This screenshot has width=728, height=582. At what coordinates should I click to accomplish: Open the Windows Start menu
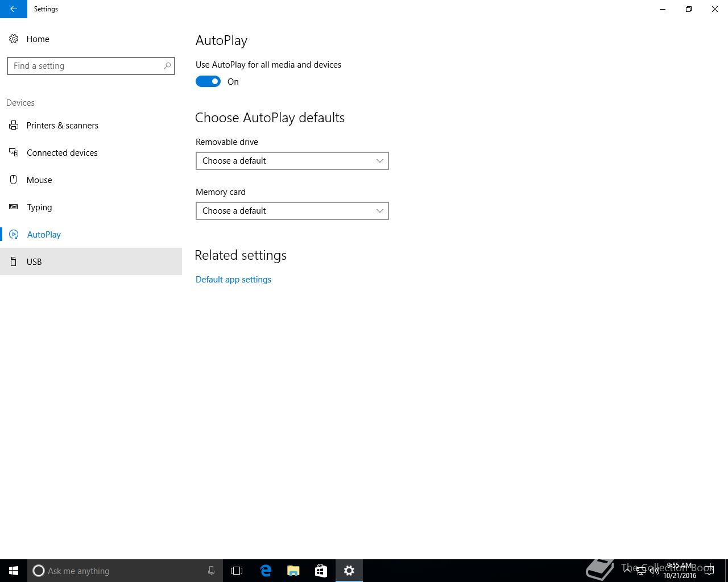[x=14, y=571]
